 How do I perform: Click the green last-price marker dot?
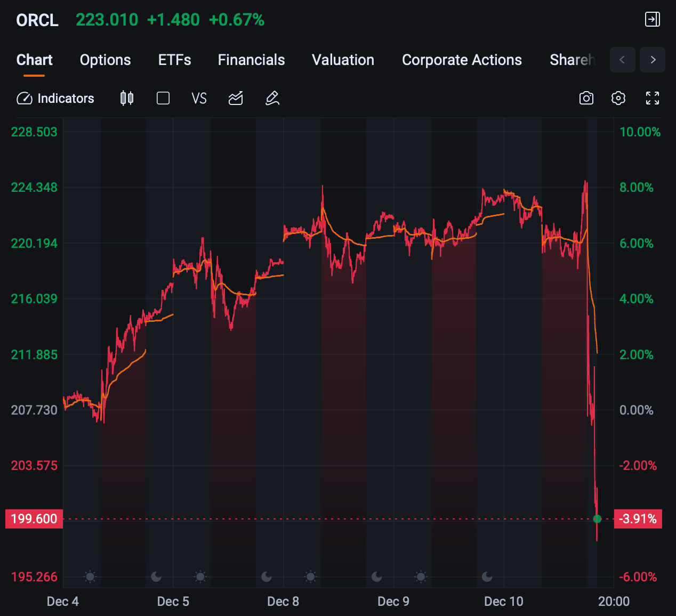[597, 519]
